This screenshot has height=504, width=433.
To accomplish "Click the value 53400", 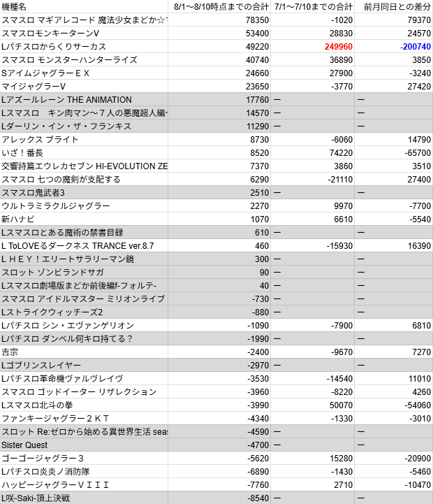I will tap(257, 34).
